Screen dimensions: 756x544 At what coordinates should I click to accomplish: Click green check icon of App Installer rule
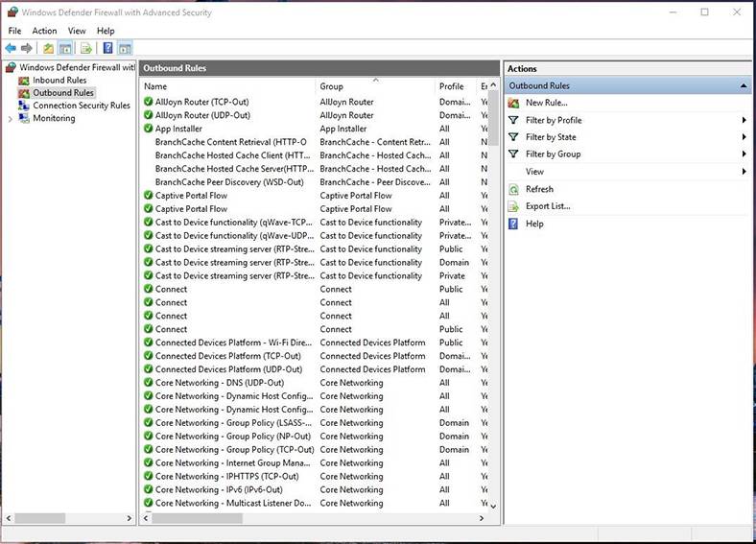pyautogui.click(x=149, y=129)
